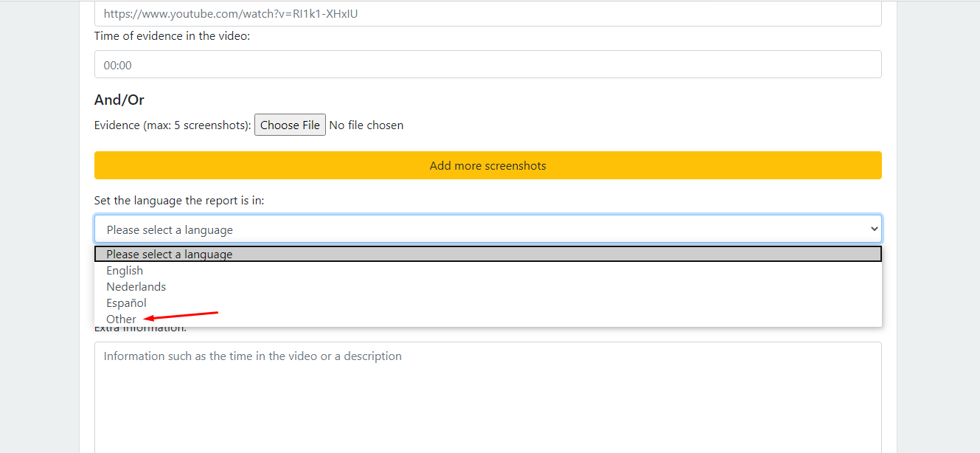The image size is (980, 453).
Task: Open the report language dropdown
Action: pyautogui.click(x=487, y=229)
